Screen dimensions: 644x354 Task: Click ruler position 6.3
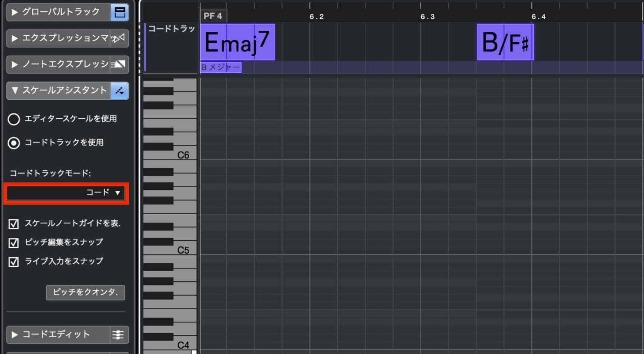pyautogui.click(x=427, y=17)
